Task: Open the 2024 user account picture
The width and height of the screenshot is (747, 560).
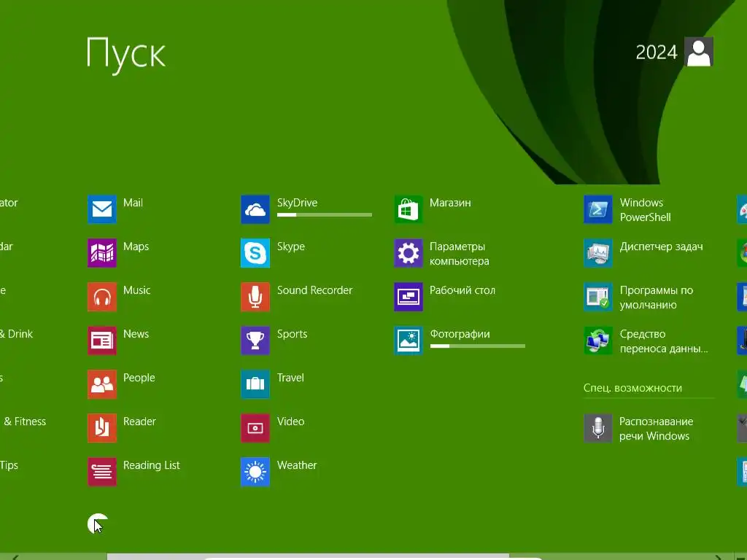Action: tap(699, 52)
